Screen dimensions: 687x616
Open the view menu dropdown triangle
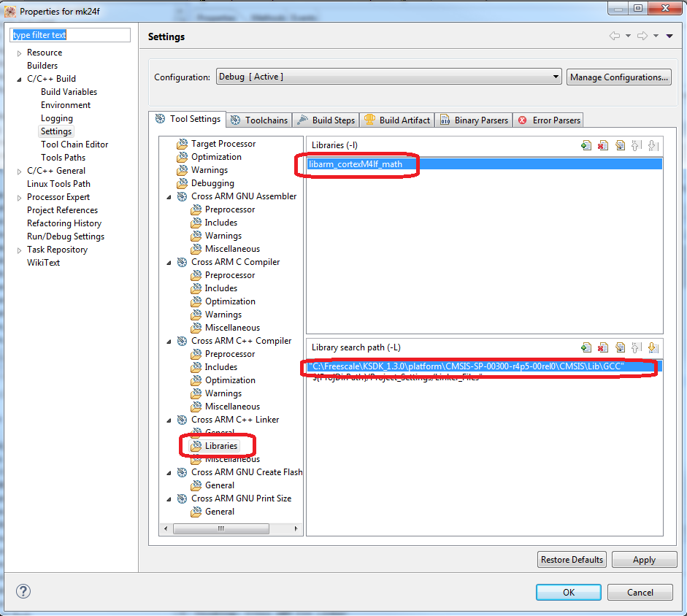669,36
